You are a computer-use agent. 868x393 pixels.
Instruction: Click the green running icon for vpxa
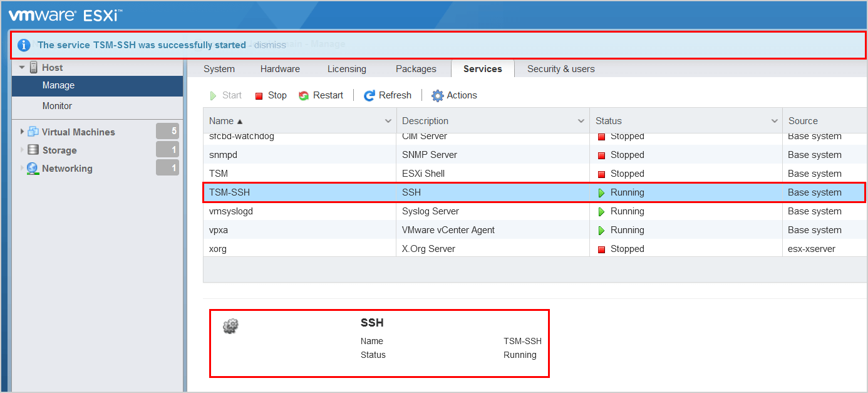602,231
